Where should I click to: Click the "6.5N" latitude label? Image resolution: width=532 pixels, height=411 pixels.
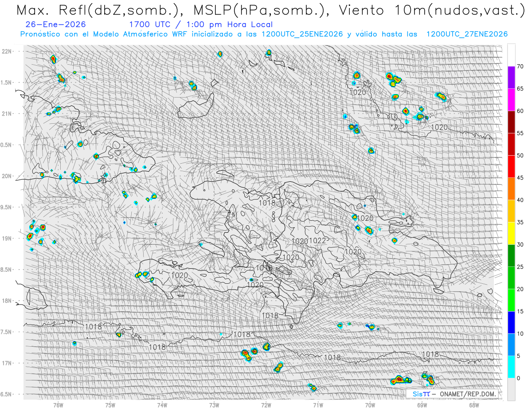pyautogui.click(x=7, y=394)
